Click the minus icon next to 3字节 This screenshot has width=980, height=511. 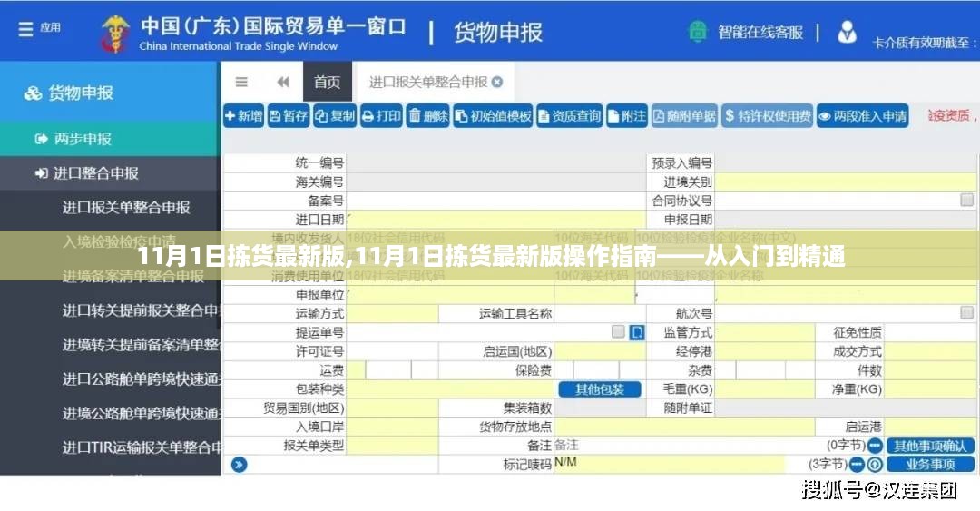tap(857, 464)
